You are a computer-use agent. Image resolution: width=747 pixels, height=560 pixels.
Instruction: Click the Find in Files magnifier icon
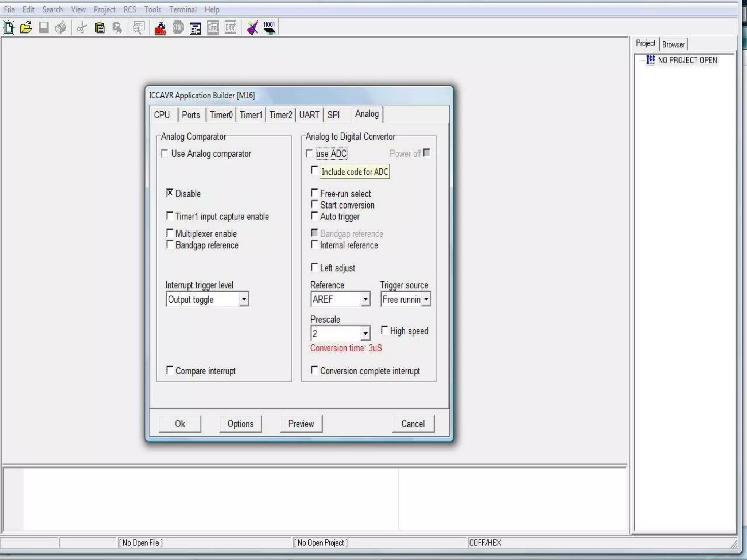139,28
